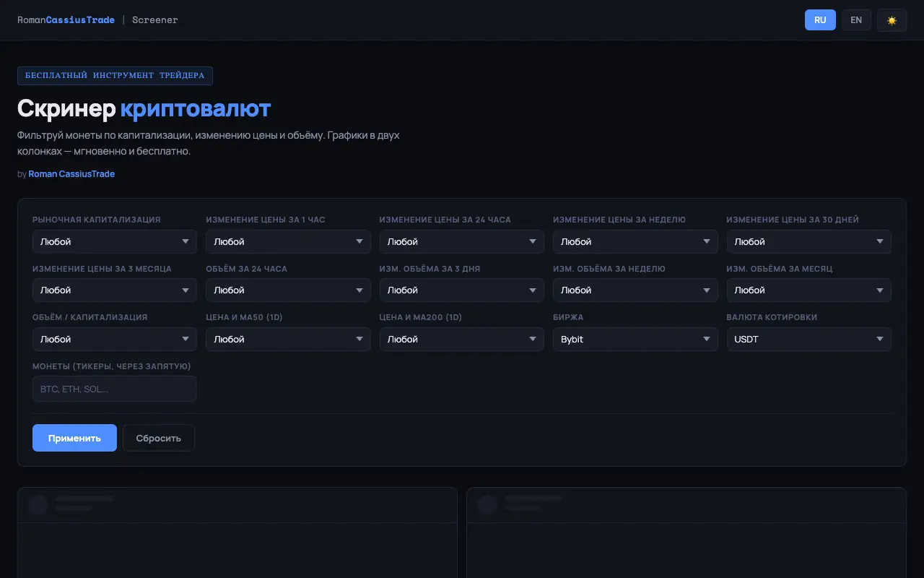
Task: Open the Объём за 24 часа dropdown
Action: [x=288, y=290]
